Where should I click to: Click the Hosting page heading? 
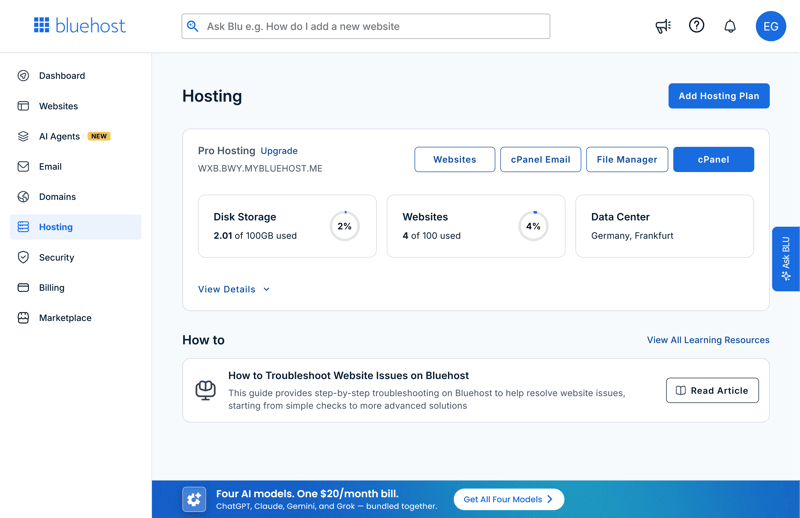212,96
